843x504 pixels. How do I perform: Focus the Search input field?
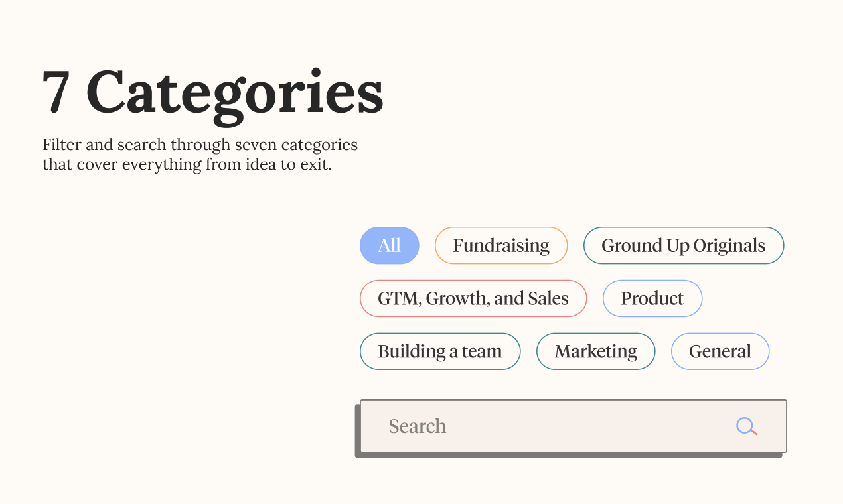[x=574, y=426]
